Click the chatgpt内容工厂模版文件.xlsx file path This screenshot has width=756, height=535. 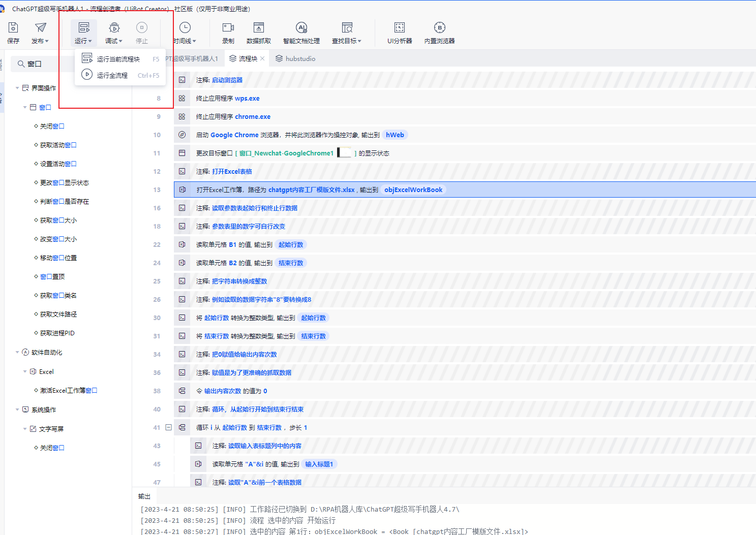click(x=312, y=190)
